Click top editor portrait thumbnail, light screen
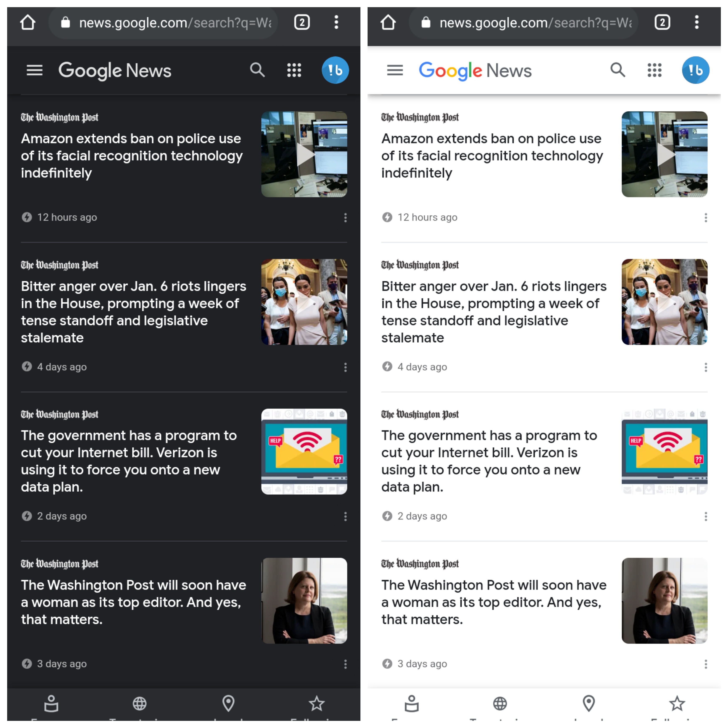Screen dimensions: 728x728 click(x=665, y=601)
